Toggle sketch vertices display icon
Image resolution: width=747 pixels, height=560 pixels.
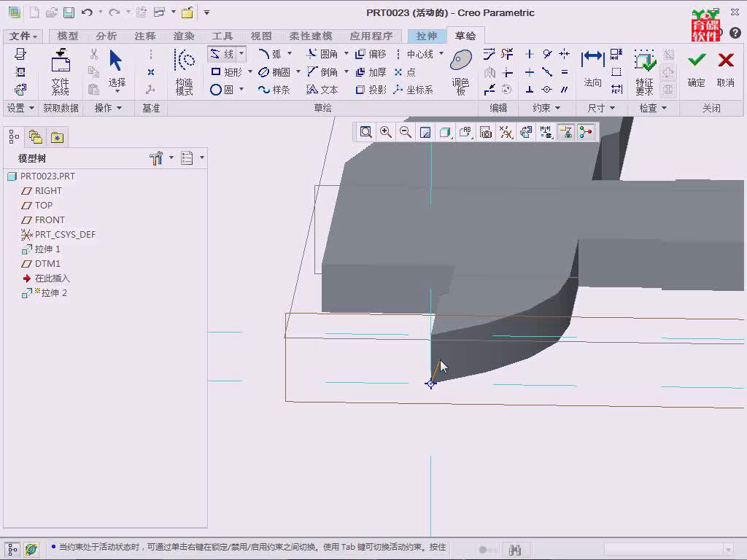[586, 132]
